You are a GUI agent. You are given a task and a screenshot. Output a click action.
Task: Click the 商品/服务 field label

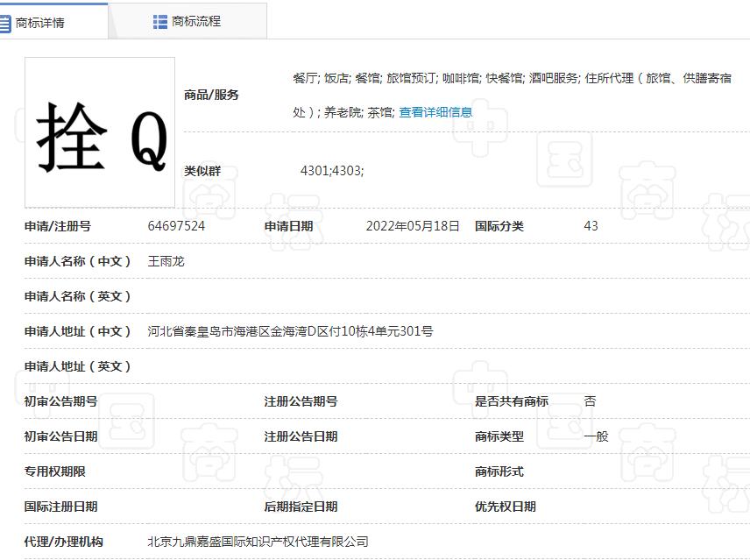pos(210,95)
